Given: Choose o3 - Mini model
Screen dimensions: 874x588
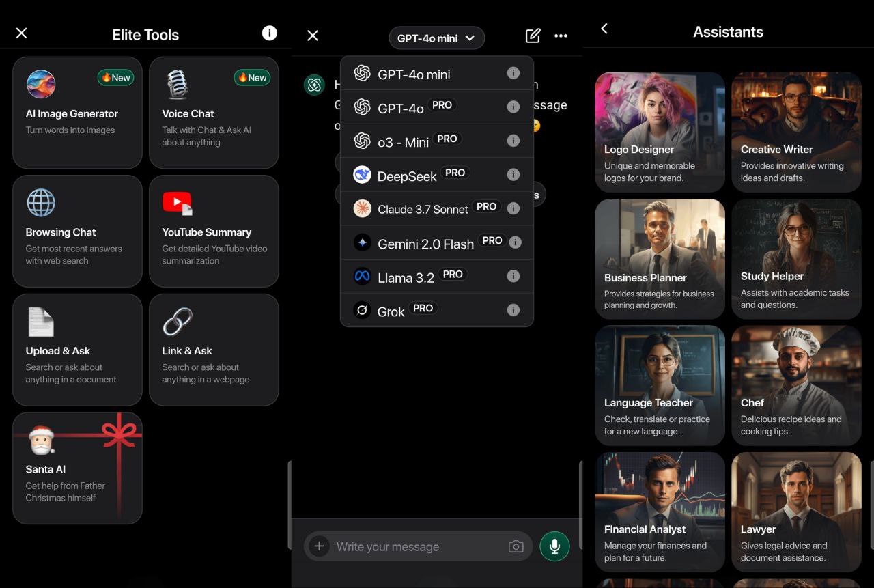Looking at the screenshot, I should click(x=437, y=141).
